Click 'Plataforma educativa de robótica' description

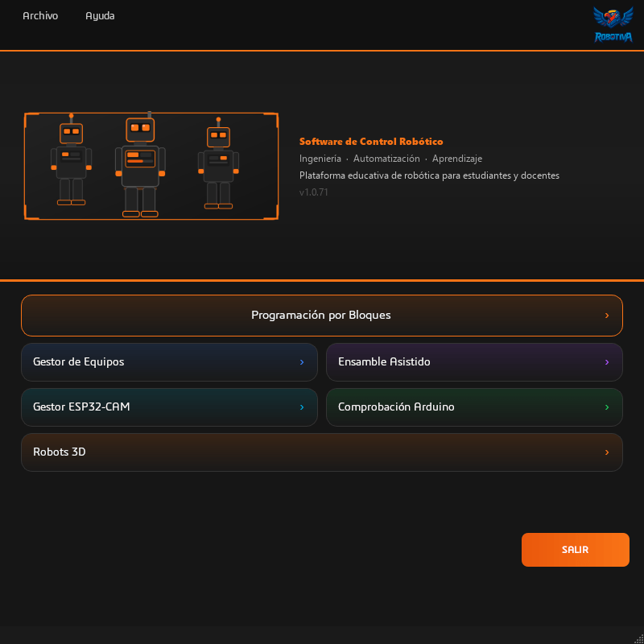click(x=429, y=175)
